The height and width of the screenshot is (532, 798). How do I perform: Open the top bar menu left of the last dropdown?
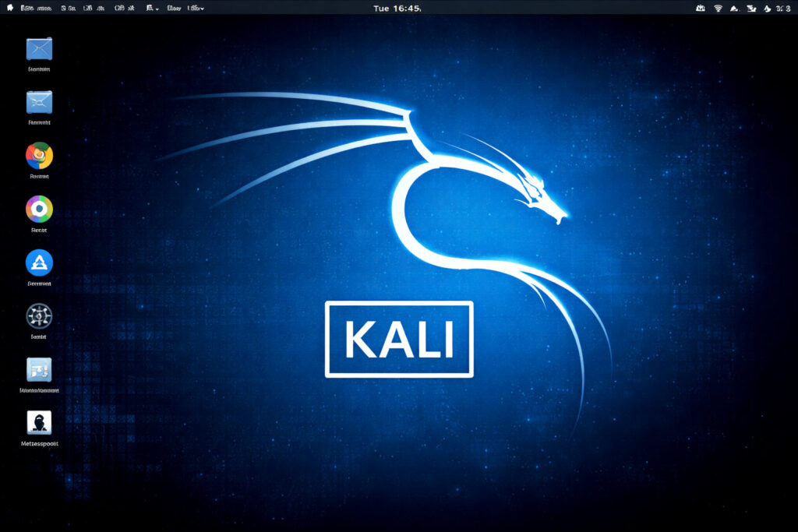click(174, 8)
